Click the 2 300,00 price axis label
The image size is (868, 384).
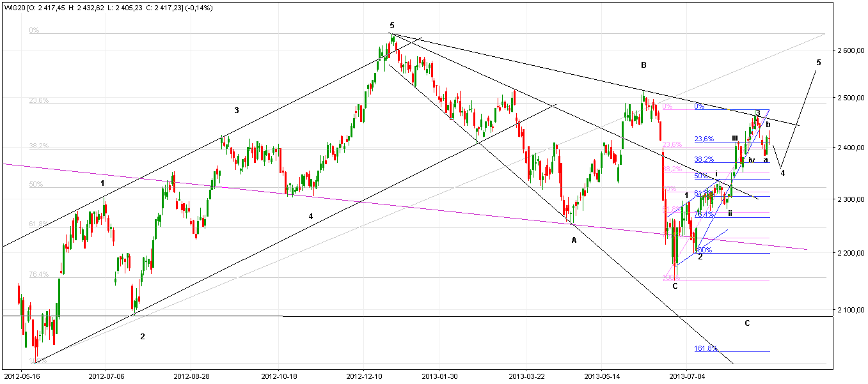pos(851,200)
